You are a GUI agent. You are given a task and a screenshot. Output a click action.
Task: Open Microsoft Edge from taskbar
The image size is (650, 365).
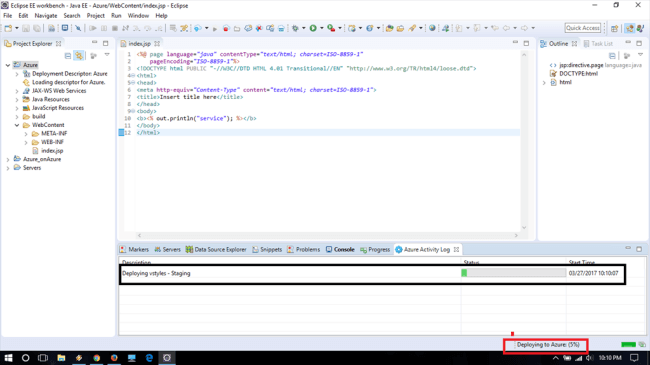[x=149, y=358]
